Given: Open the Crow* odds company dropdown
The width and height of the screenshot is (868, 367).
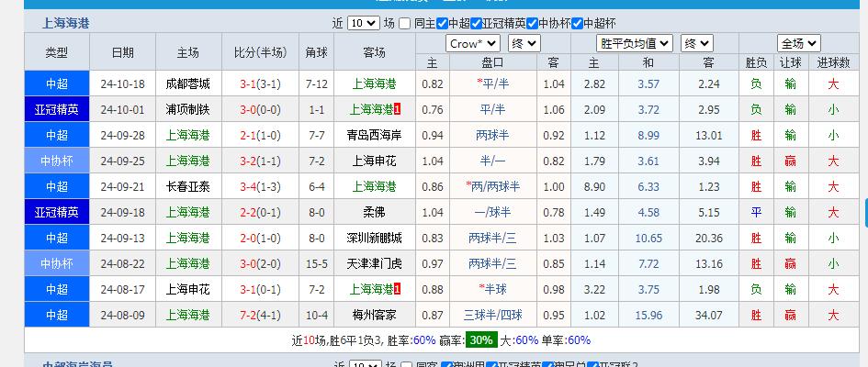Looking at the screenshot, I should click(472, 43).
